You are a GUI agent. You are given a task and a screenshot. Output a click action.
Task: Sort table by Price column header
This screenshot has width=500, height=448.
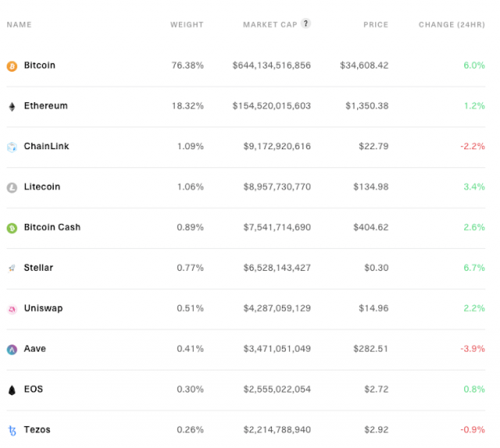tap(376, 25)
